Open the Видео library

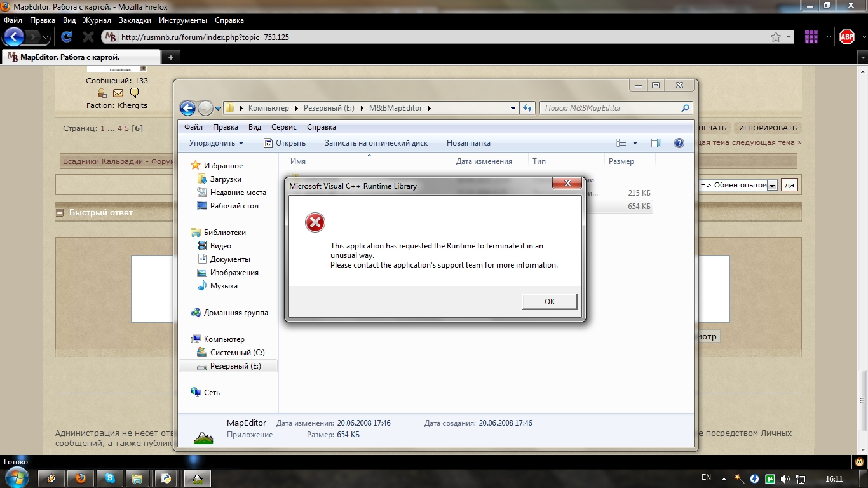point(220,246)
